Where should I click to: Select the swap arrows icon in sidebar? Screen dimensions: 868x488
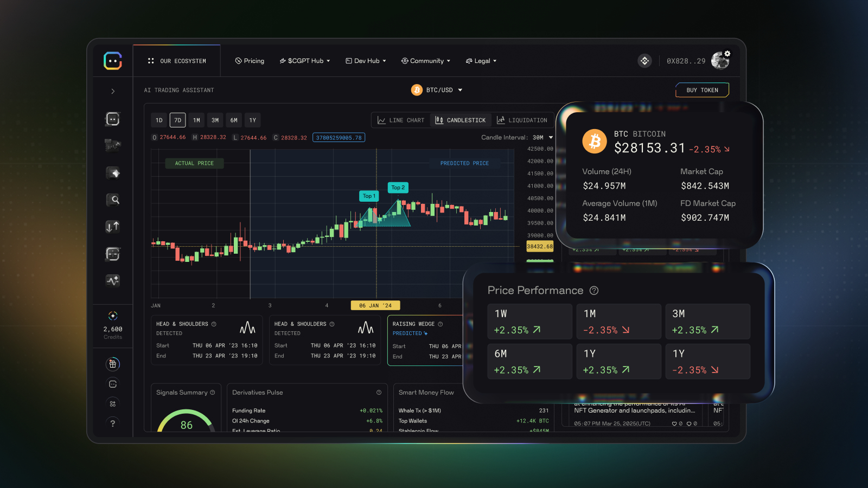(x=113, y=226)
